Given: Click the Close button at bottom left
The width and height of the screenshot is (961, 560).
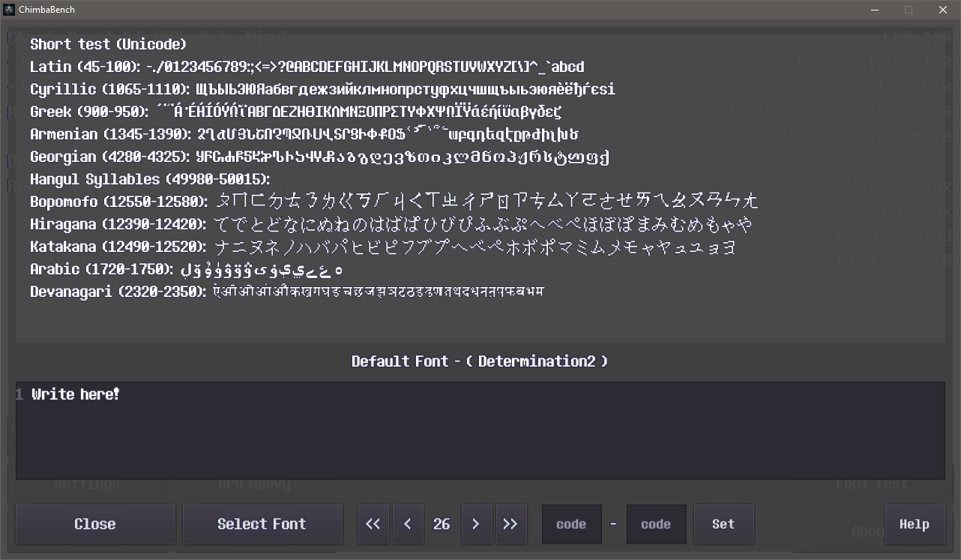Looking at the screenshot, I should point(95,524).
